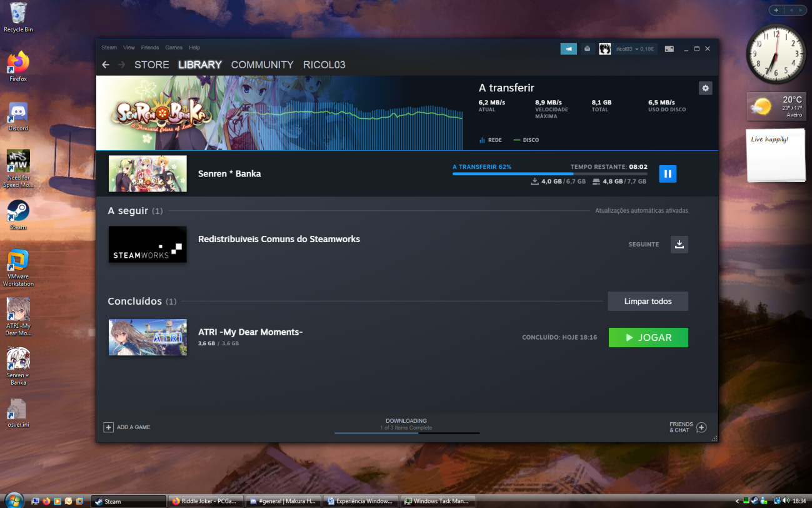Switch to #general Discord taskbar button
This screenshot has width=812, height=508.
click(284, 501)
